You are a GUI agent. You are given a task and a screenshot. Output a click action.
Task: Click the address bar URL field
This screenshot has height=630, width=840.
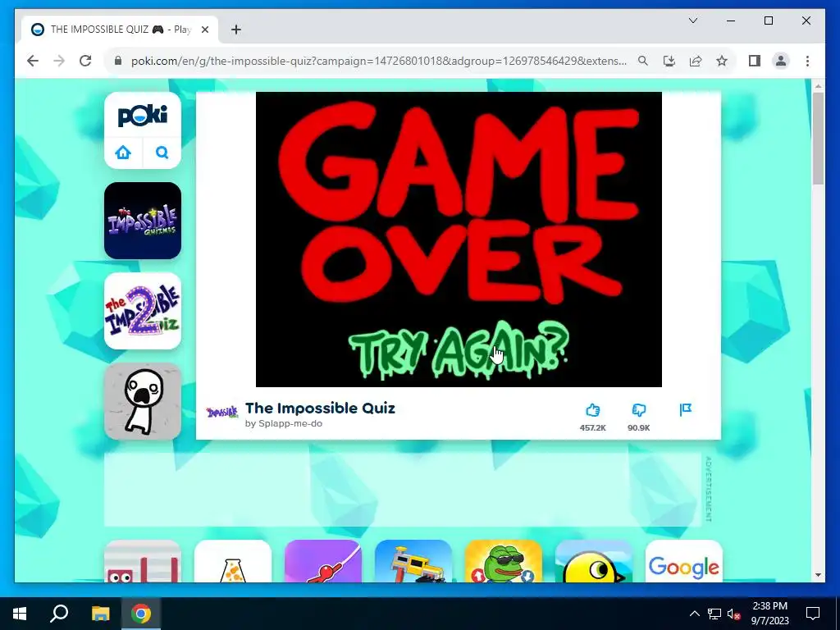[x=378, y=61]
